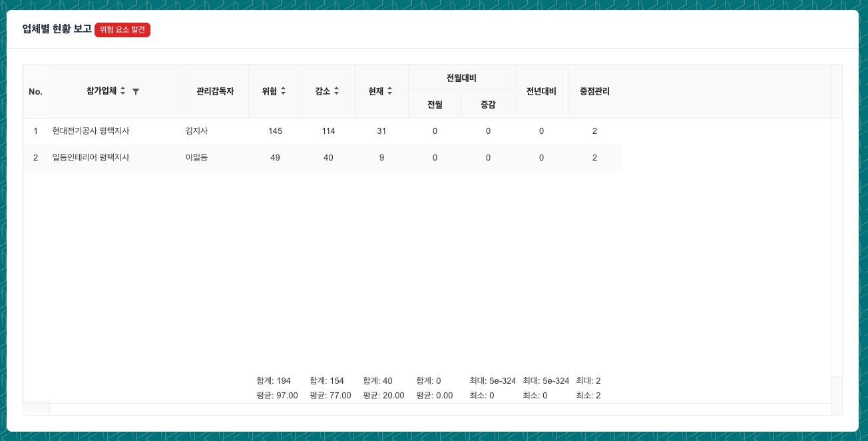This screenshot has width=868, height=441.
Task: Click the 증감 sub-column header
Action: (x=488, y=105)
